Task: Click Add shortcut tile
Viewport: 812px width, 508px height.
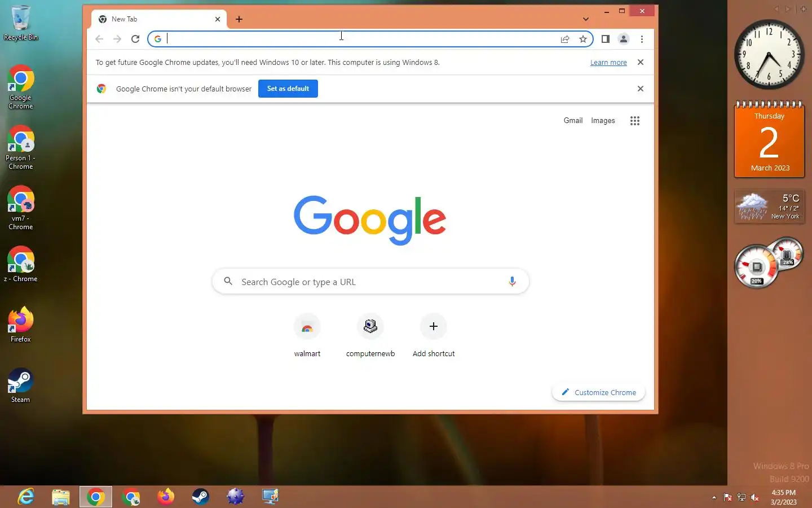Action: click(x=434, y=336)
